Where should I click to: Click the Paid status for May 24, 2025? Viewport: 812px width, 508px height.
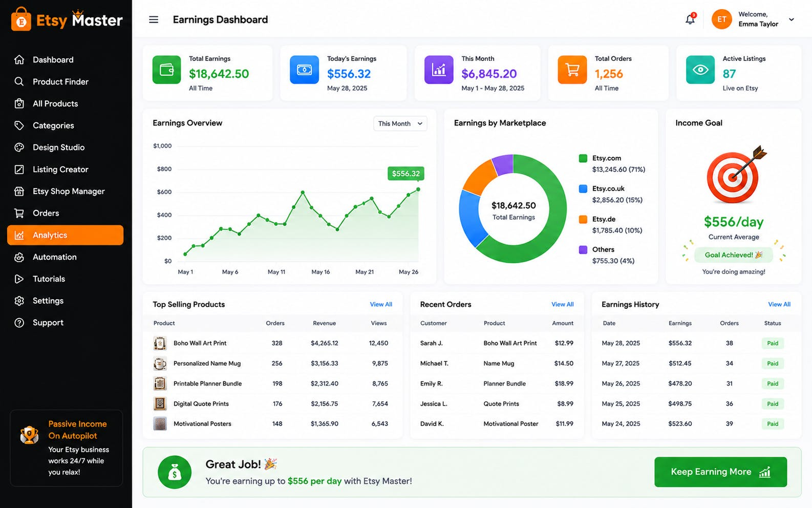[x=773, y=424]
